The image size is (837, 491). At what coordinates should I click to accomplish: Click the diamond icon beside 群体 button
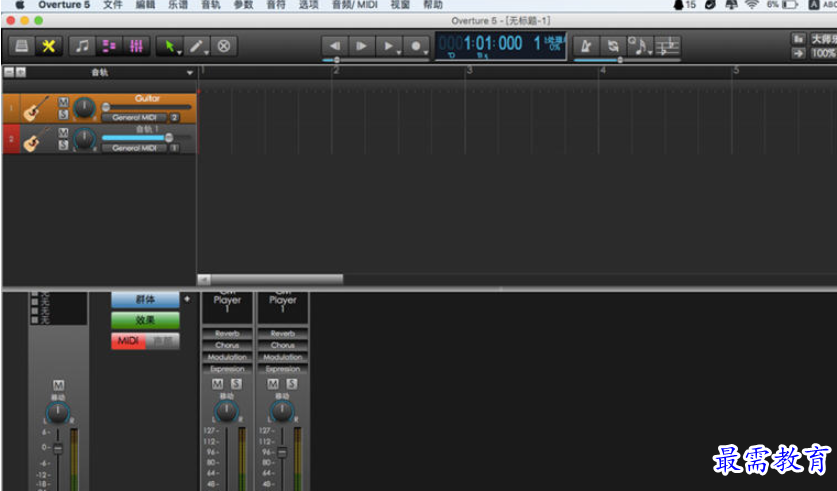187,299
